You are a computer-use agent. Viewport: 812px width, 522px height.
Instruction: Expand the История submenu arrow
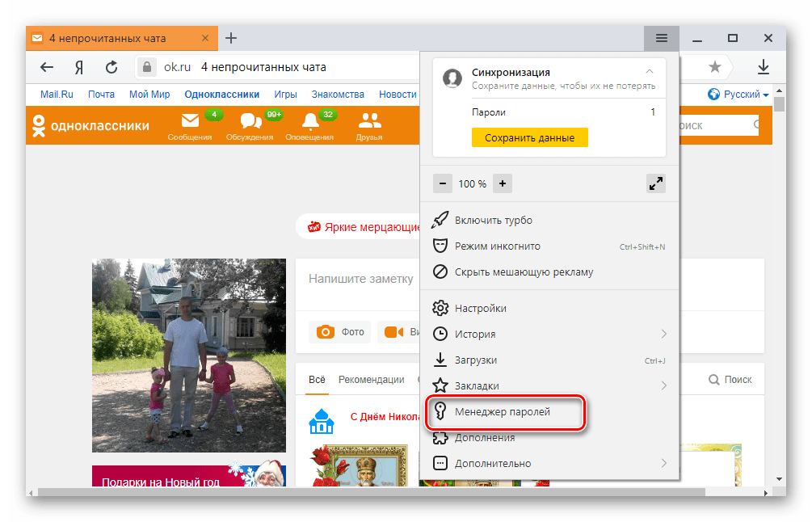pyautogui.click(x=664, y=334)
